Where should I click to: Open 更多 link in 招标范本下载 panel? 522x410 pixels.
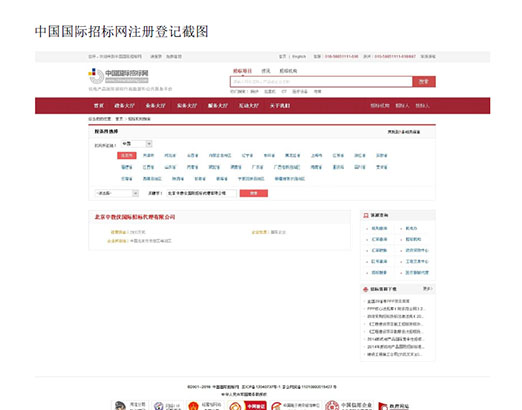click(x=427, y=289)
